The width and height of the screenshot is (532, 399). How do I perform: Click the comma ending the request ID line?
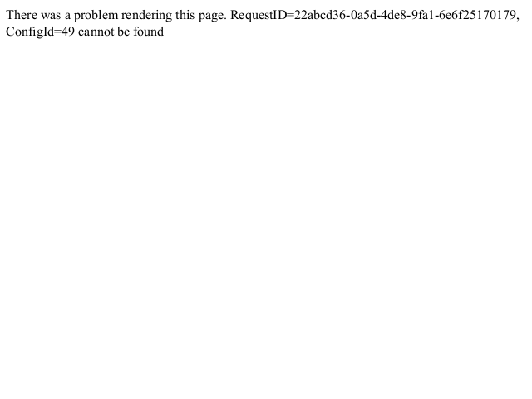(x=517, y=19)
